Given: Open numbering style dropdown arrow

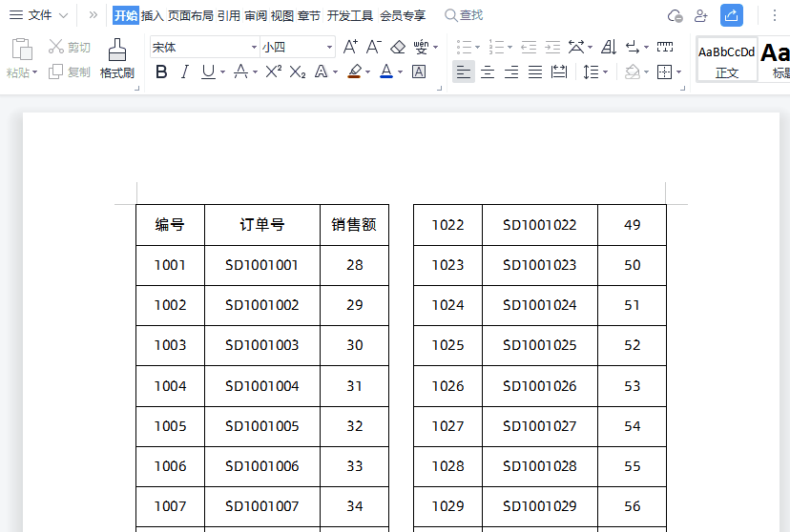Looking at the screenshot, I should 509,48.
